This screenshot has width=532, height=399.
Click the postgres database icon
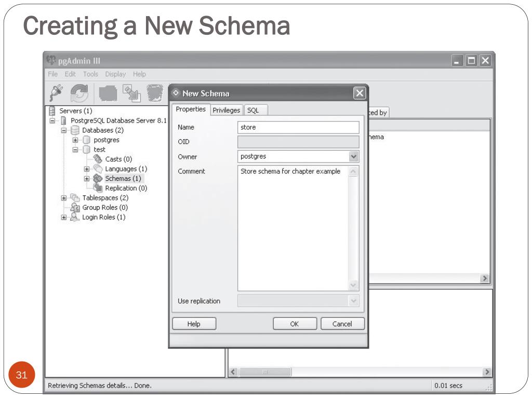tap(87, 140)
